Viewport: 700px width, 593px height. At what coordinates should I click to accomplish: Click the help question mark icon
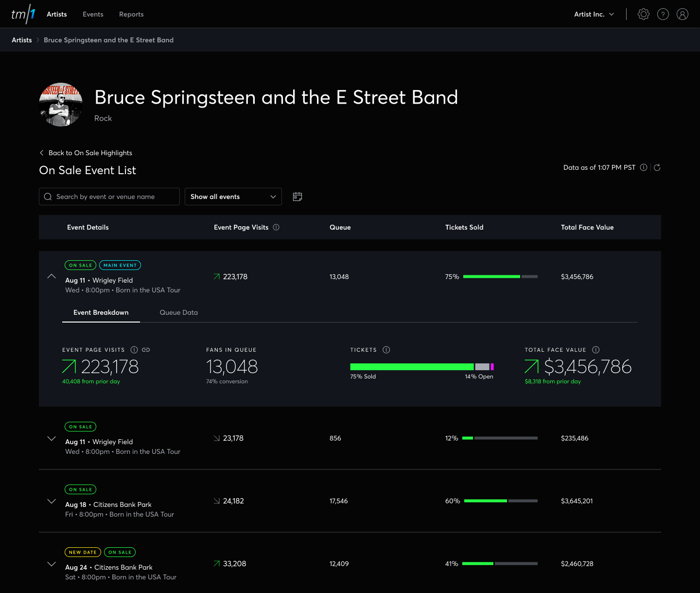click(x=663, y=14)
